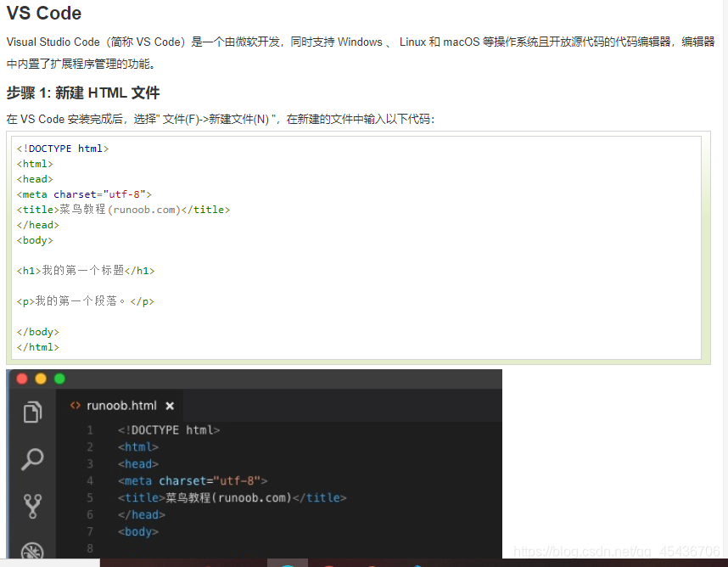Click the yellow minimize traffic light button
The image size is (728, 567).
[41, 379]
